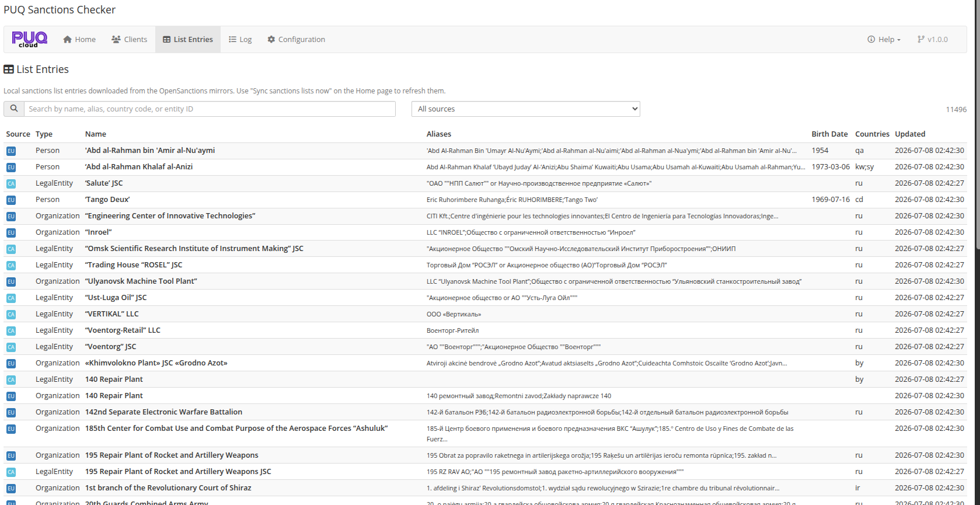
Task: Click the birth date 1969-07-16
Action: point(831,199)
